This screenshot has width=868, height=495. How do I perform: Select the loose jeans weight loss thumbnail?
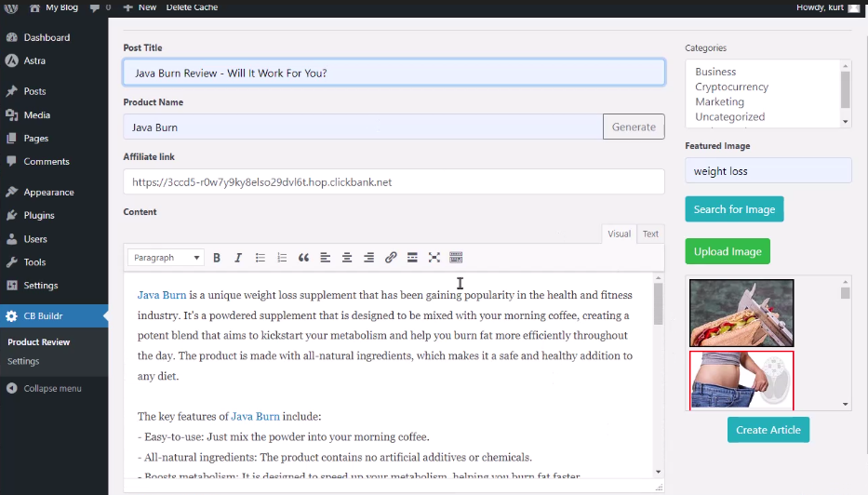coord(741,381)
